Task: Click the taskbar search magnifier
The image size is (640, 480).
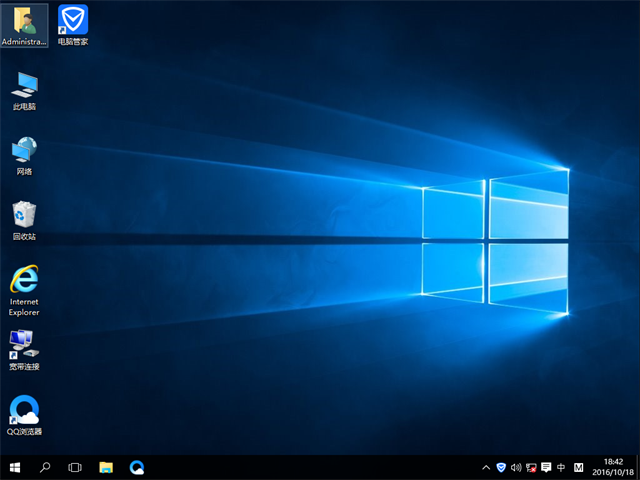Action: pyautogui.click(x=45, y=467)
